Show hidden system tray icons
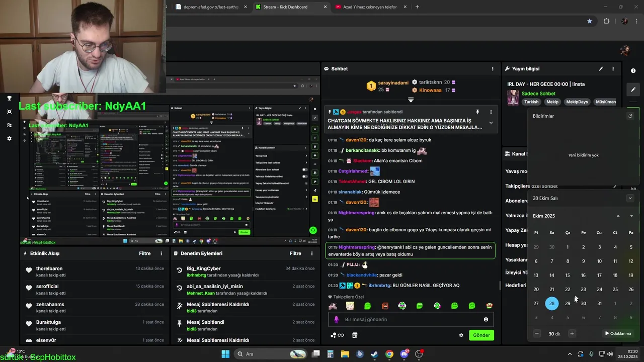The width and height of the screenshot is (644, 362). point(570,354)
